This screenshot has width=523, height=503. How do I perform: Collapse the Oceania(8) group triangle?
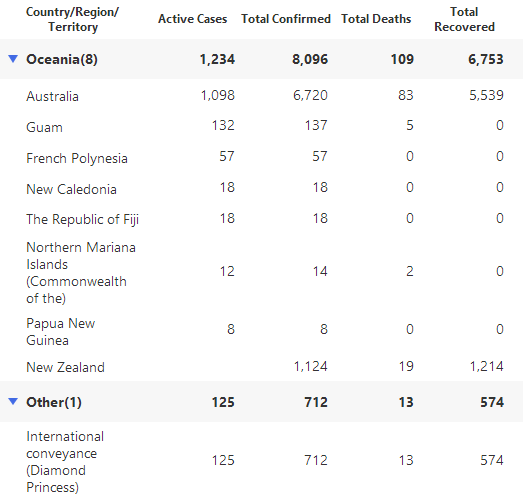[13, 59]
